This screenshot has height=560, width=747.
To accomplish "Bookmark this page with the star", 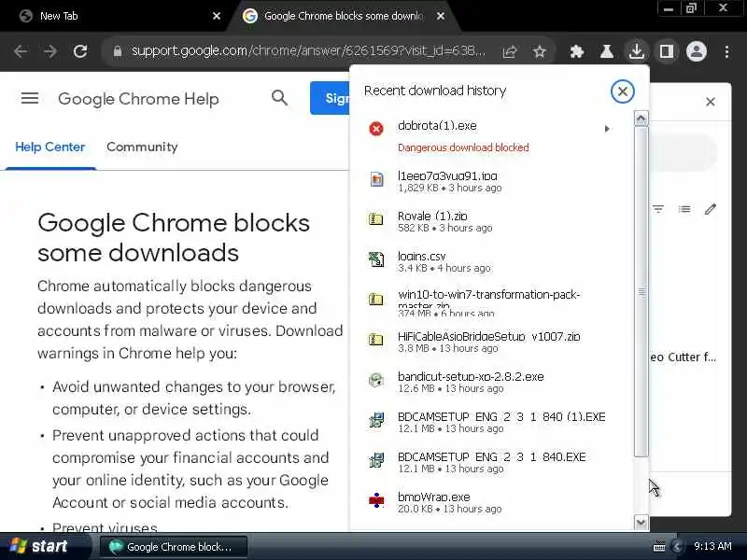I will coord(540,51).
